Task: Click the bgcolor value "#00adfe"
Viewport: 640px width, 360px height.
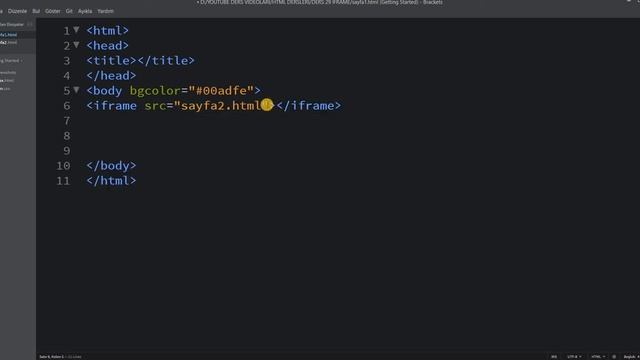Action: 221,91
